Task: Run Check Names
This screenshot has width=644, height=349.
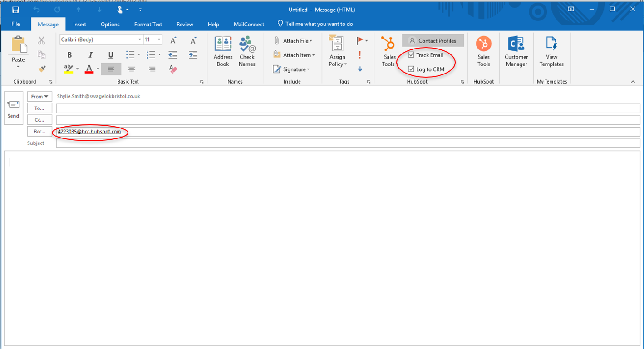Action: pyautogui.click(x=247, y=51)
